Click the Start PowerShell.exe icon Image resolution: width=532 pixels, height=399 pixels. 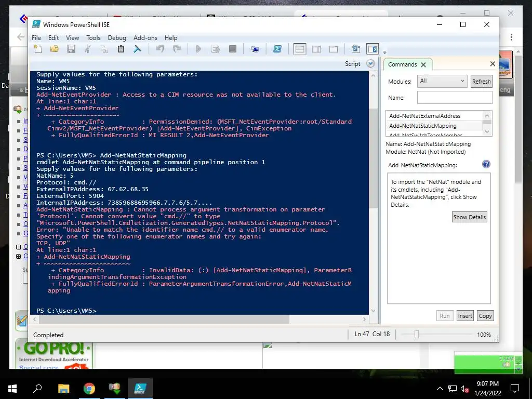277,49
